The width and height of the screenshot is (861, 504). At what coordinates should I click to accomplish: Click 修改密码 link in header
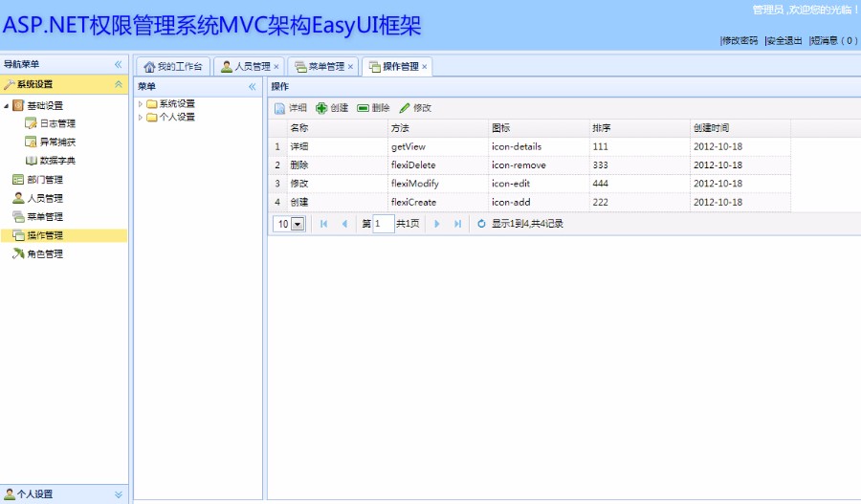(740, 40)
